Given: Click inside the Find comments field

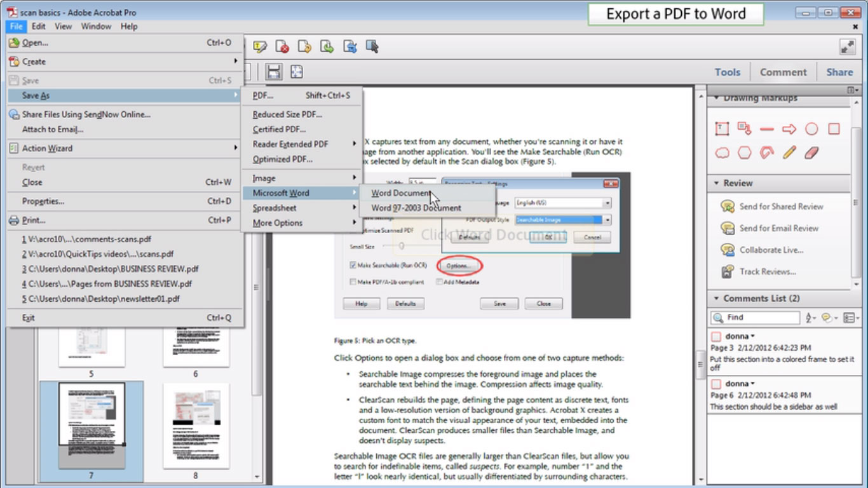Looking at the screenshot, I should point(755,318).
